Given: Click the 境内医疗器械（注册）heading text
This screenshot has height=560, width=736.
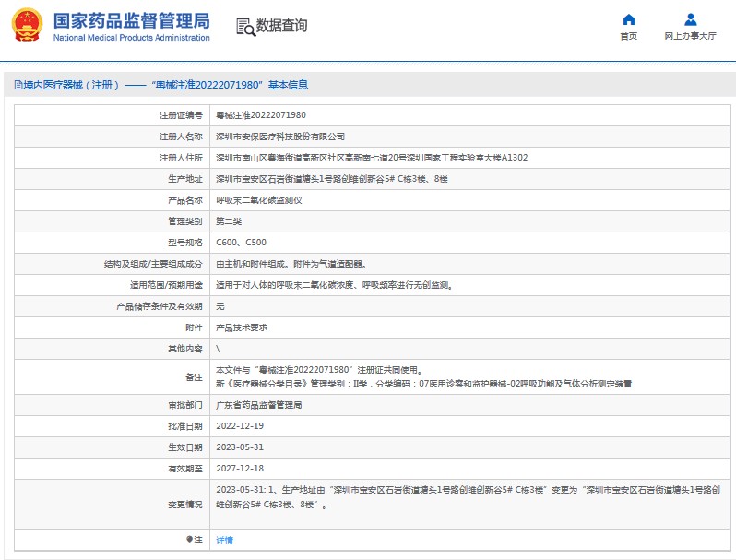Looking at the screenshot, I should [x=71, y=85].
